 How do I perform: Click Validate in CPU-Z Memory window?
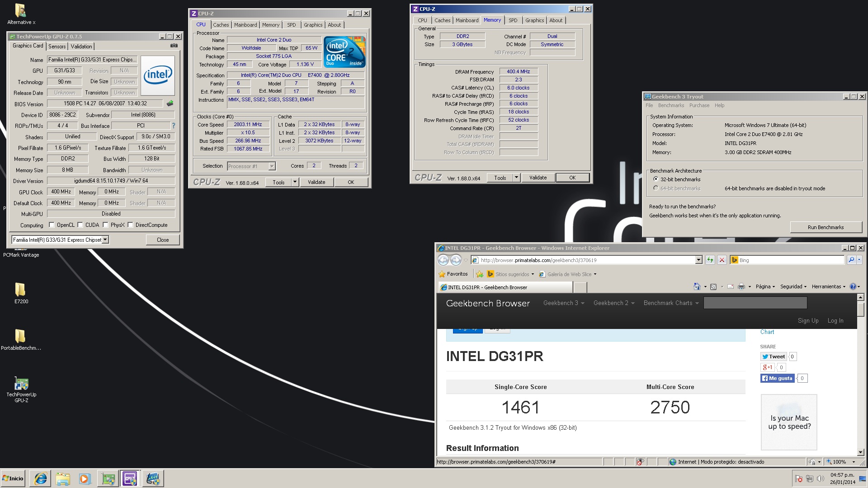pos(538,178)
